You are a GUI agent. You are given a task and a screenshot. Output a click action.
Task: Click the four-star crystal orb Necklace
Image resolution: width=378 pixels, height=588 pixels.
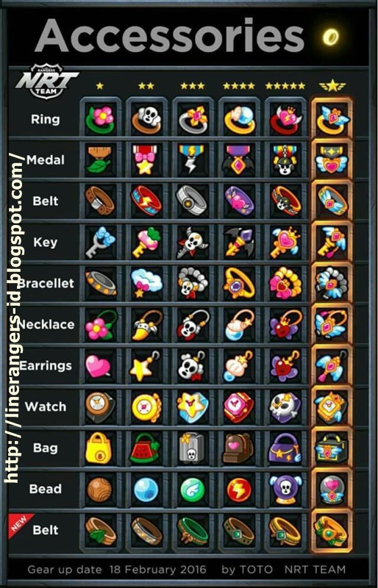[x=239, y=325]
